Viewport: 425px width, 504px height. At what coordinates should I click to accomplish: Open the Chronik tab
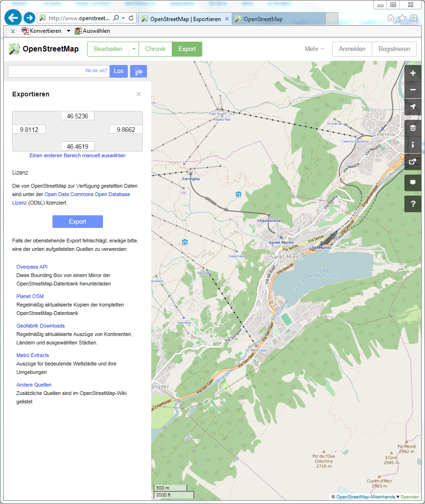155,49
